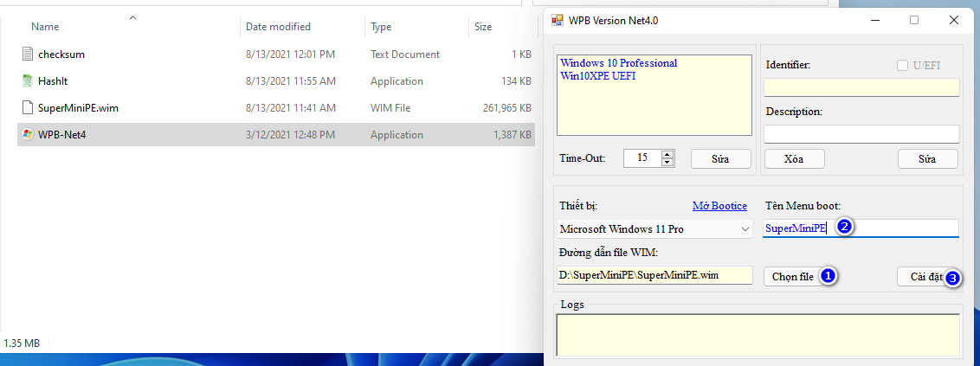Sort files by Size column header
This screenshot has height=366, width=980.
pyautogui.click(x=483, y=27)
